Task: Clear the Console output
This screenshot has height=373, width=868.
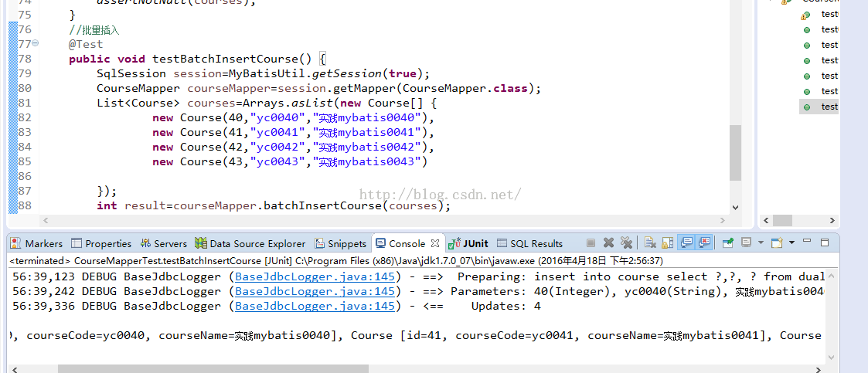Action: 651,243
